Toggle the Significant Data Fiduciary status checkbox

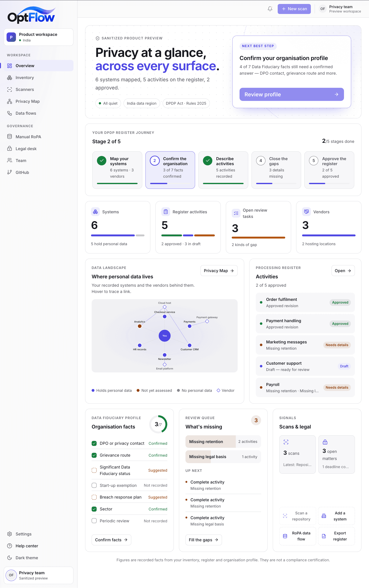(x=94, y=470)
